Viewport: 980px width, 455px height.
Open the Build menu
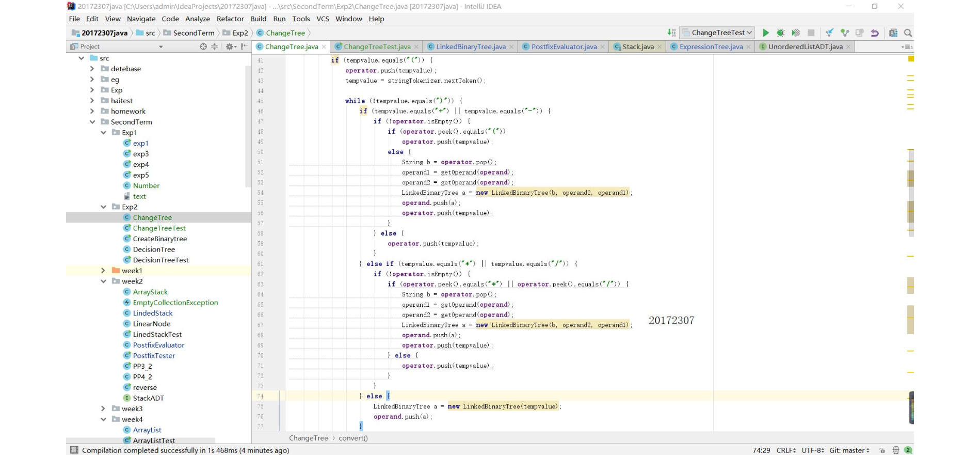[x=259, y=19]
